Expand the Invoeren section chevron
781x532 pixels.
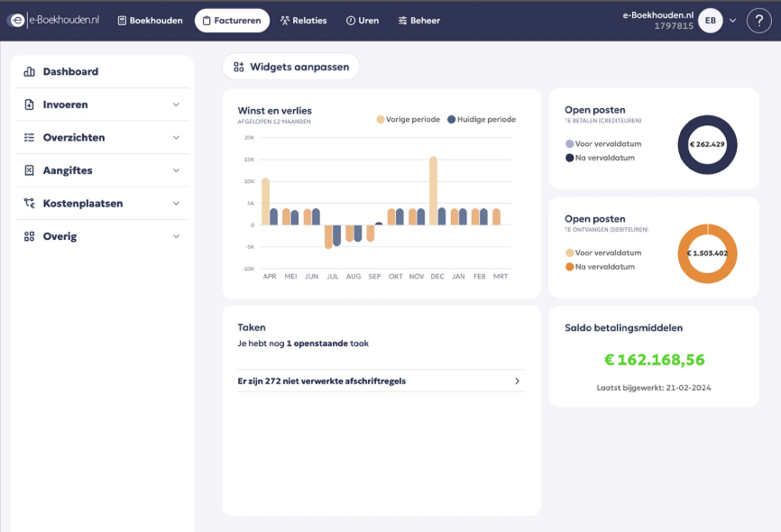(176, 105)
